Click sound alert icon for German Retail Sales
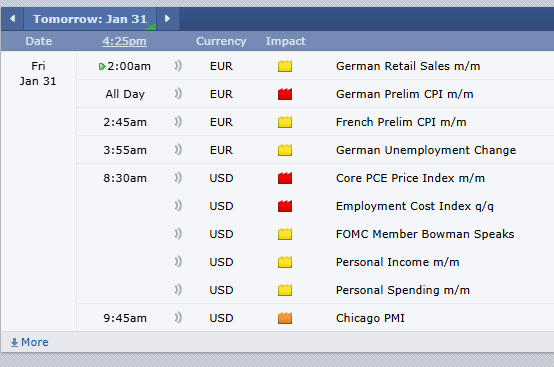This screenshot has width=554, height=367. pos(178,66)
